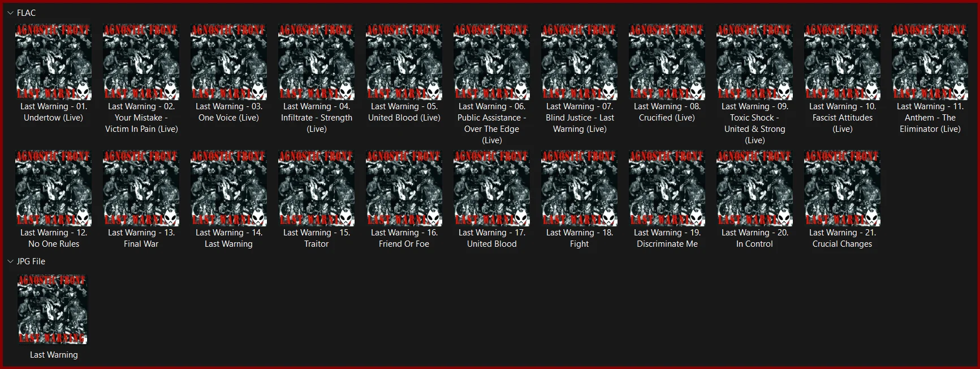Viewport: 980px width, 369px height.
Task: Select album art for 20. In Control
Action: point(755,188)
